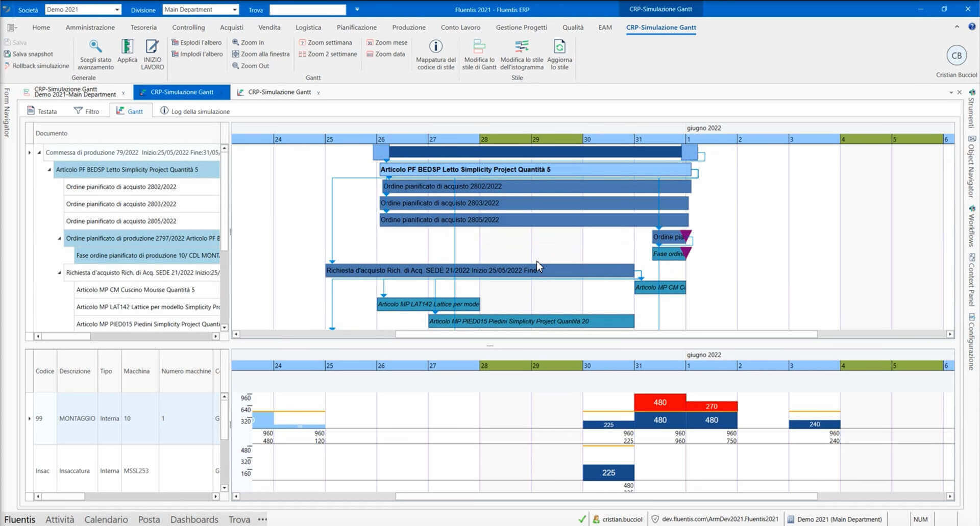
Task: Open the Home ribbon tab
Action: pyautogui.click(x=41, y=28)
